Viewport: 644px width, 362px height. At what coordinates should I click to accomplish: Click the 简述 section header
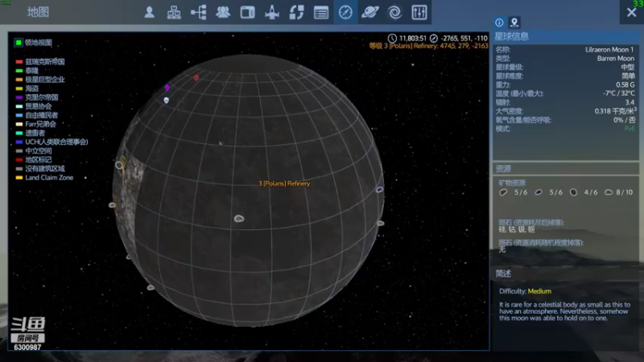(503, 274)
